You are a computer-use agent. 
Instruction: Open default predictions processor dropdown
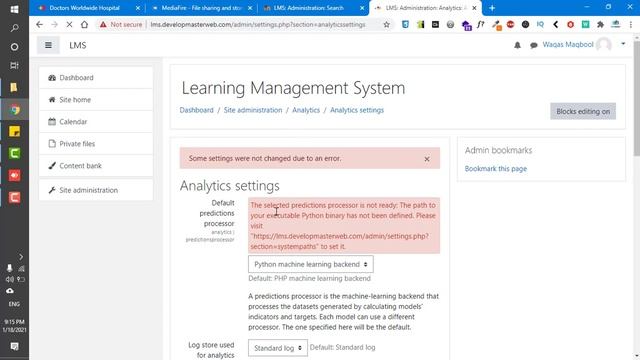(311, 264)
